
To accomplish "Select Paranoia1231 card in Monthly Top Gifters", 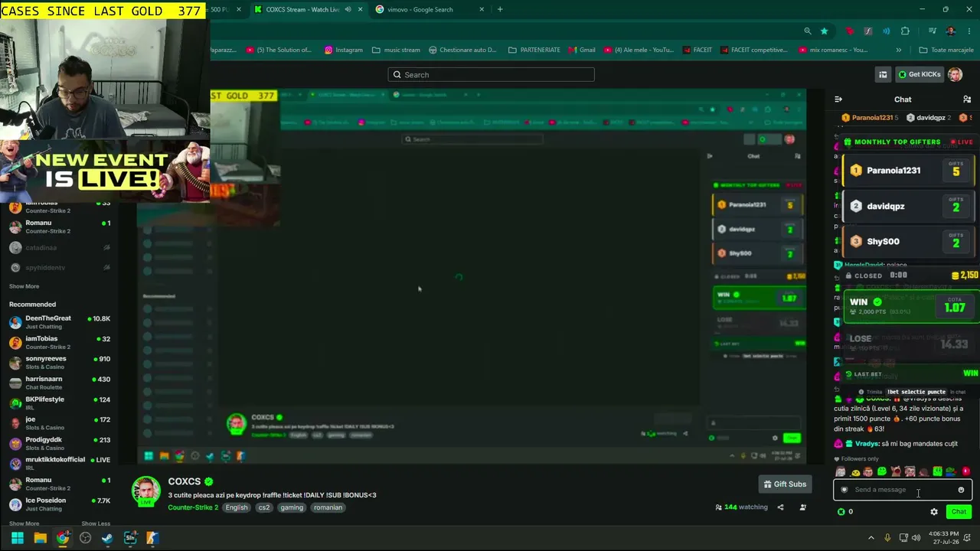I will tap(908, 171).
